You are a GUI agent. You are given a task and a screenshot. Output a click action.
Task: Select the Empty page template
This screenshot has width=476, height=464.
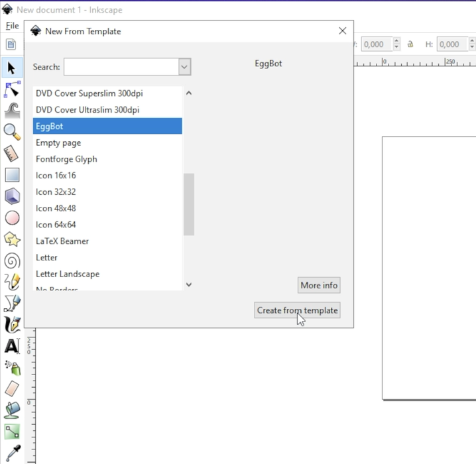[x=107, y=143]
